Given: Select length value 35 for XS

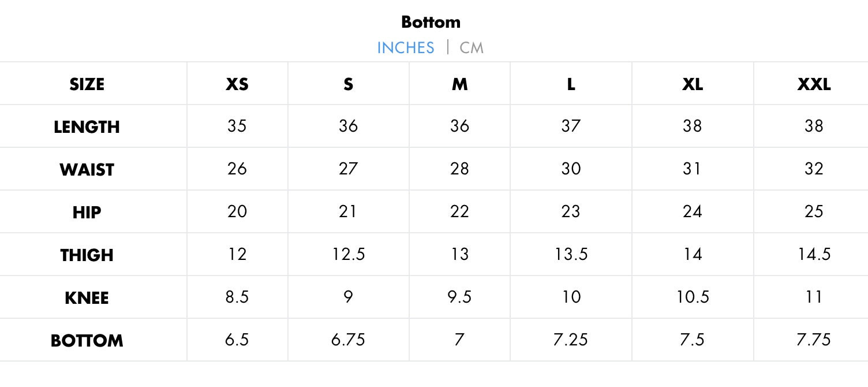Looking at the screenshot, I should click(237, 126).
